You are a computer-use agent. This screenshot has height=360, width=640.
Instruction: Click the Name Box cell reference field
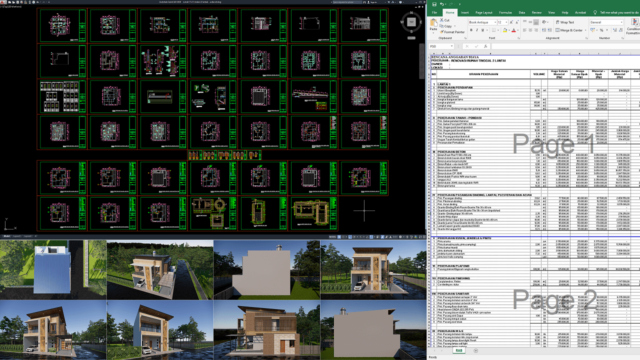(440, 47)
